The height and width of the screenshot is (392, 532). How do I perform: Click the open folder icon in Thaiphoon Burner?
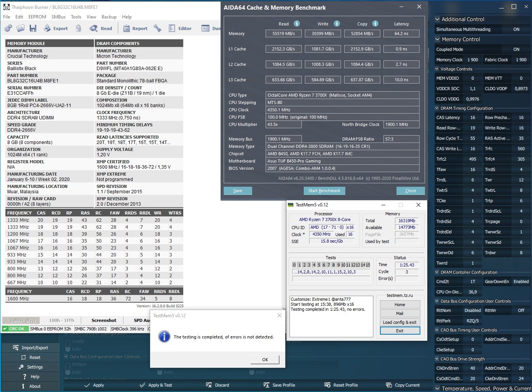click(20, 28)
